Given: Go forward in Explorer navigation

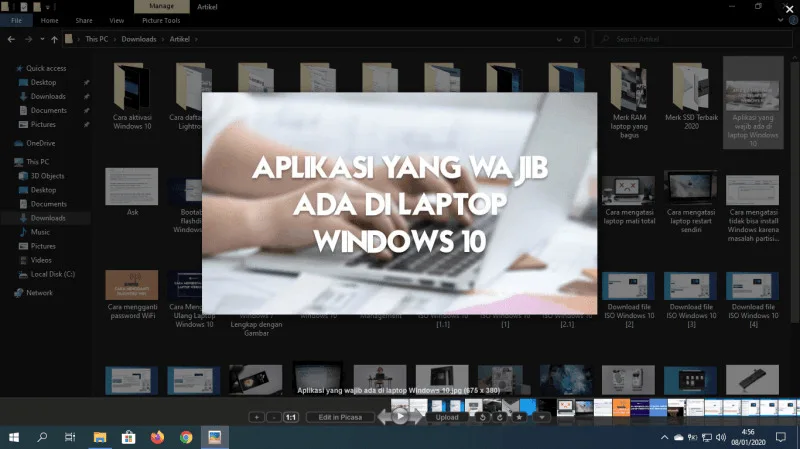Looking at the screenshot, I should coord(29,39).
